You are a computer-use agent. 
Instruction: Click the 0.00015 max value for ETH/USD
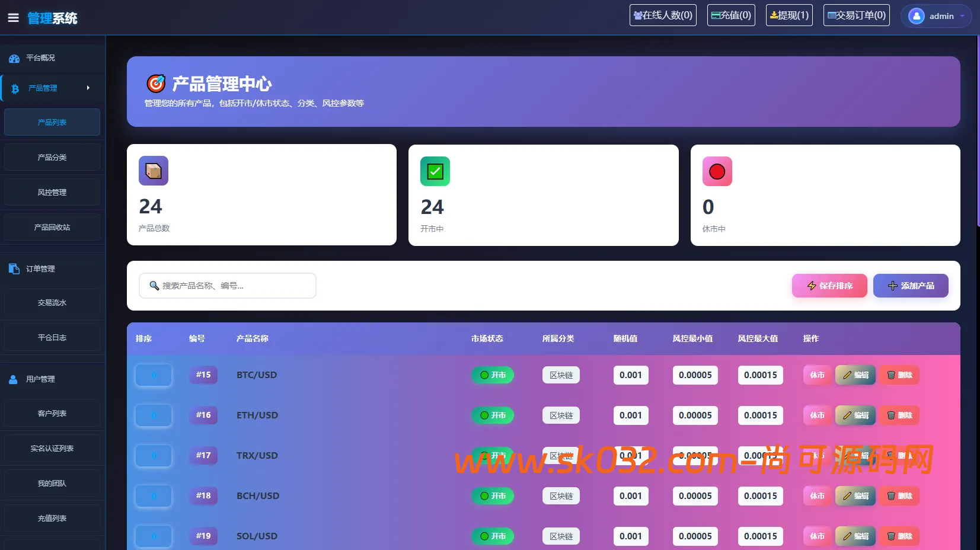pyautogui.click(x=761, y=415)
